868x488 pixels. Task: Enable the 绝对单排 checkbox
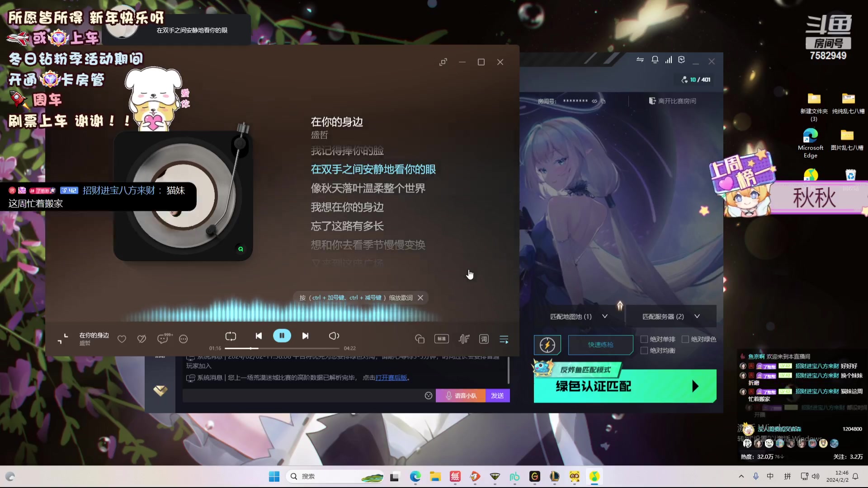[644, 339]
